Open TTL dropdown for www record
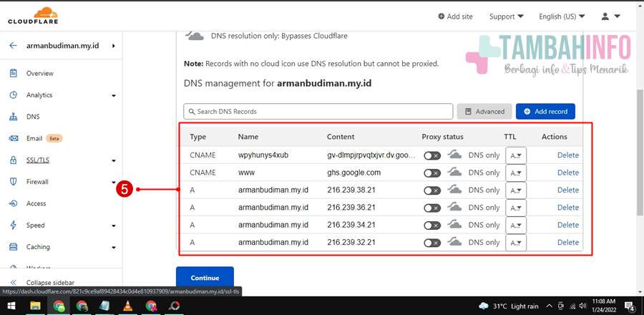644x315 pixels. (516, 173)
